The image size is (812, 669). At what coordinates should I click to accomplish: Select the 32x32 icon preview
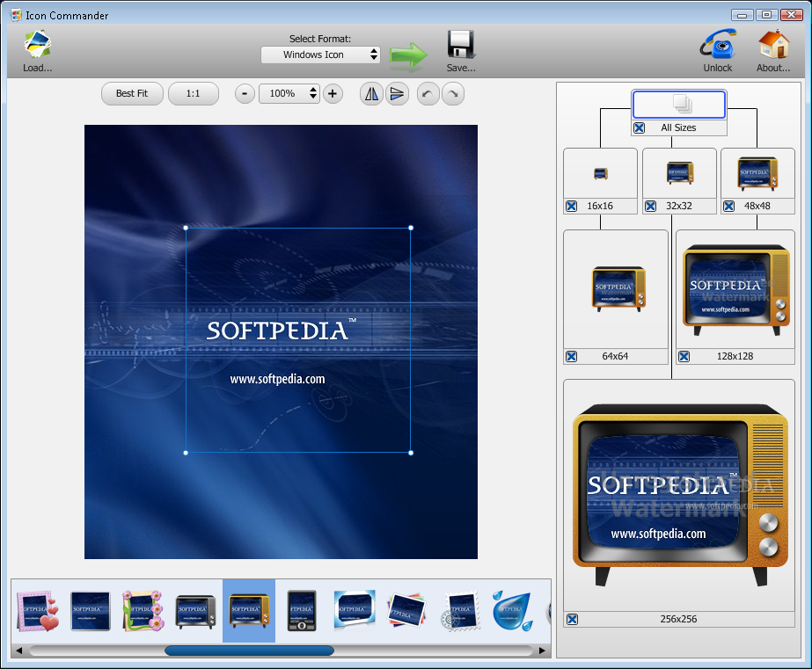tap(679, 173)
